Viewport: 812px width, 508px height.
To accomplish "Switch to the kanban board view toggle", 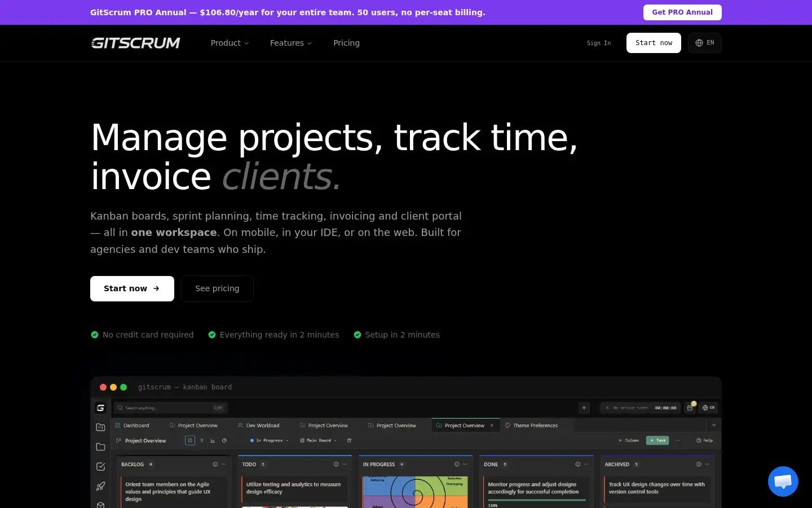I will click(190, 440).
